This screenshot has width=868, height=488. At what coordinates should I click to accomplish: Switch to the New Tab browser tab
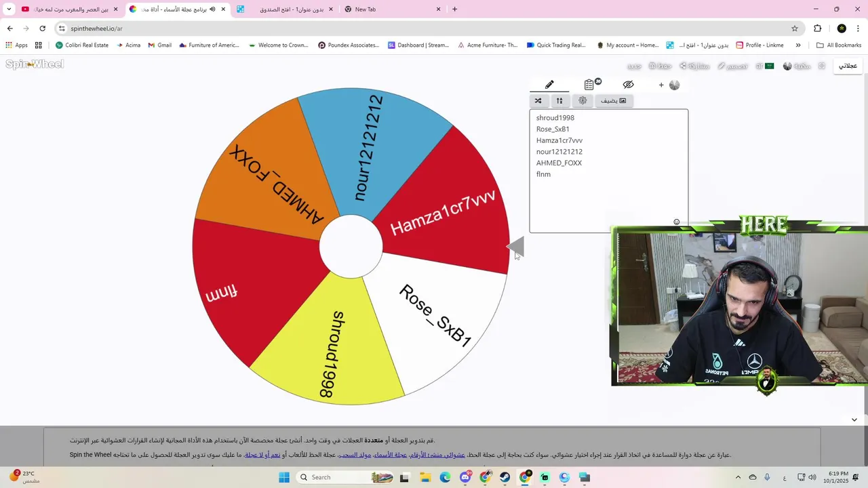[392, 9]
